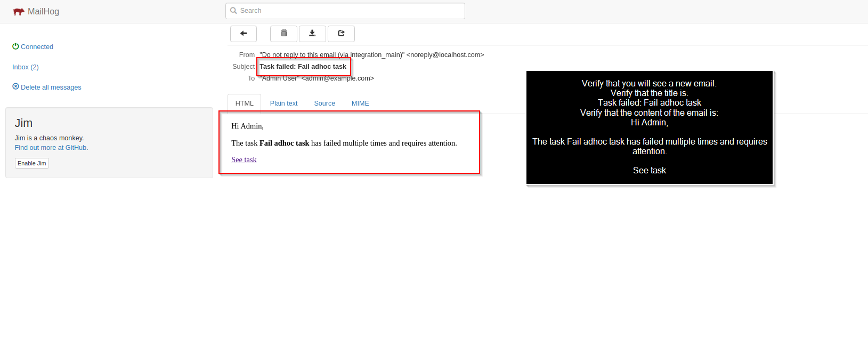Switch to the Source tab

pos(325,103)
